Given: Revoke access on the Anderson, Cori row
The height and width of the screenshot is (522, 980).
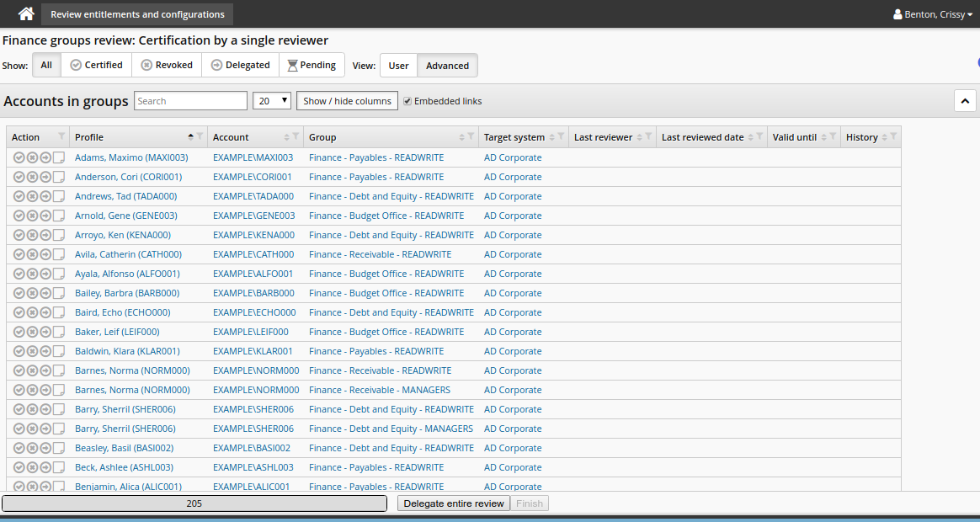Looking at the screenshot, I should click(x=32, y=177).
